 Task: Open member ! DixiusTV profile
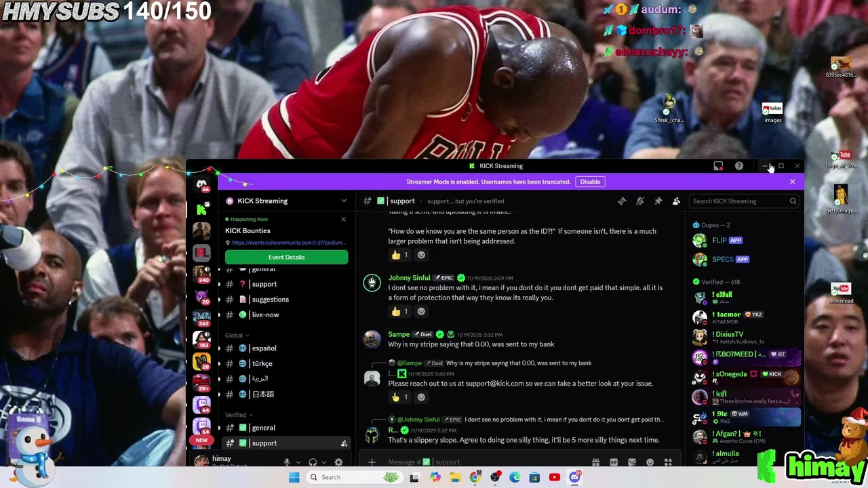pos(745,337)
